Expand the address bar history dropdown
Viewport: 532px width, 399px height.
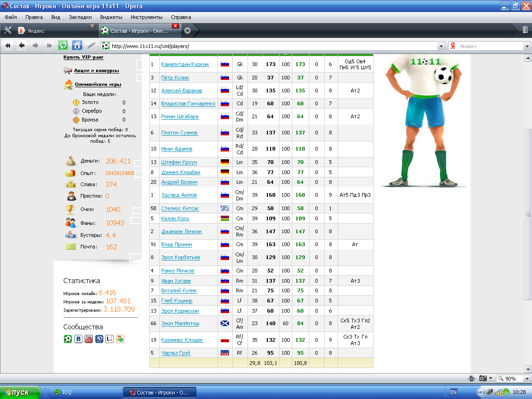point(441,46)
